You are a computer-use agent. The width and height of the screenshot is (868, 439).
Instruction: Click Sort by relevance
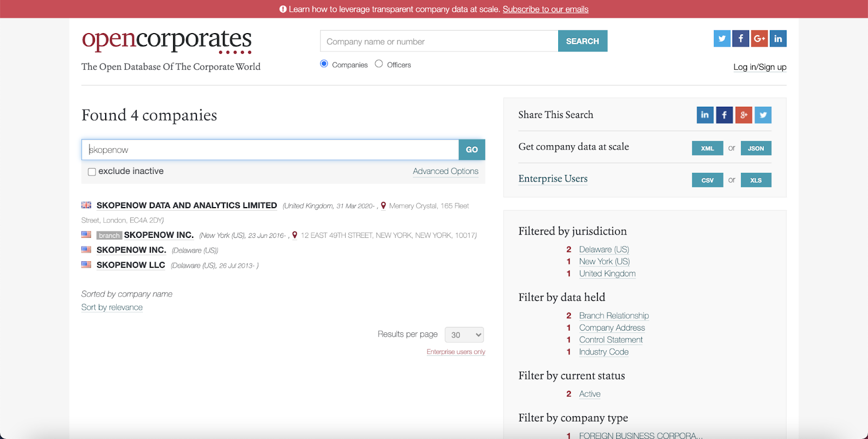coord(112,307)
